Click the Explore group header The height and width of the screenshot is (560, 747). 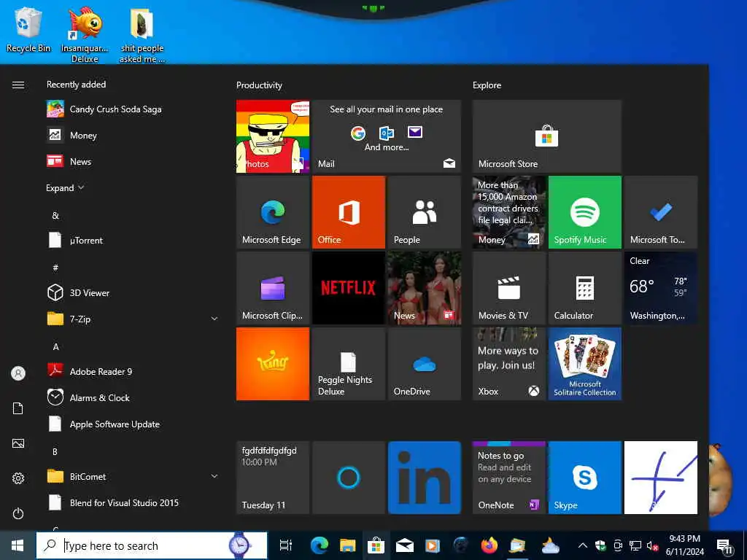[487, 85]
